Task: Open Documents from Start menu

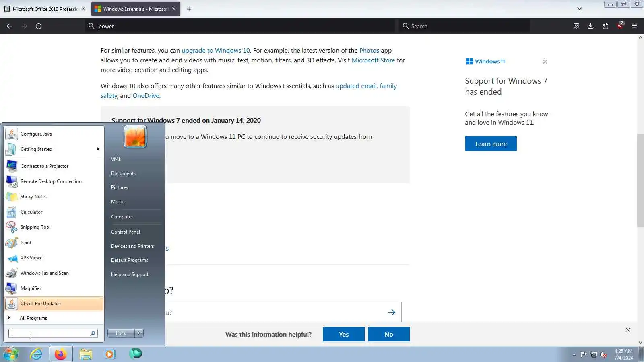Action: 123,173
